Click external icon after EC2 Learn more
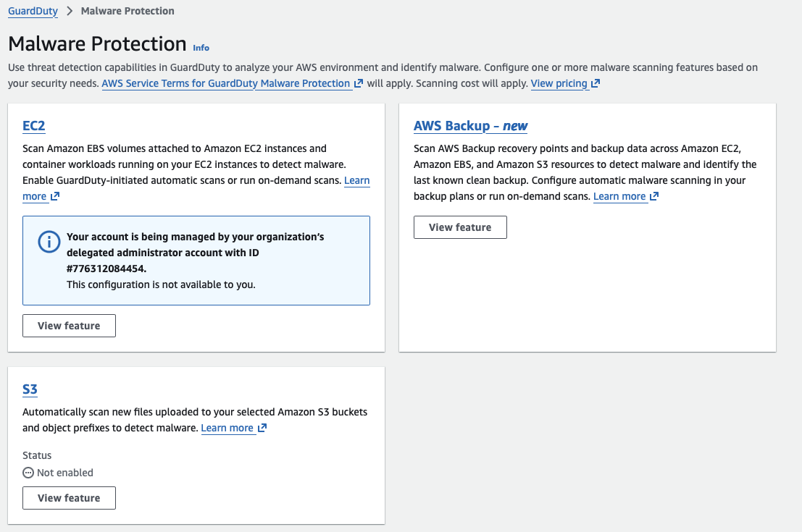The image size is (802, 532). pyautogui.click(x=54, y=197)
